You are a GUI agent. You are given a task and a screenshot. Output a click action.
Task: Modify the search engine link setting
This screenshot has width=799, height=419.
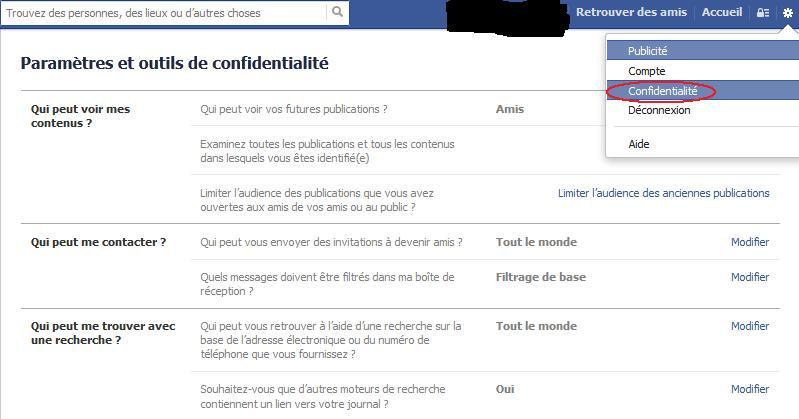click(x=750, y=389)
